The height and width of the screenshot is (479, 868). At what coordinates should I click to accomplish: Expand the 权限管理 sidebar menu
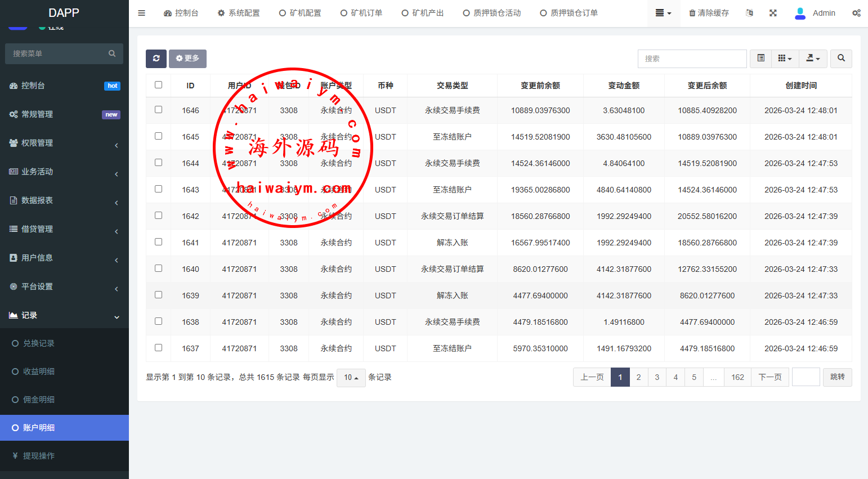pos(64,143)
